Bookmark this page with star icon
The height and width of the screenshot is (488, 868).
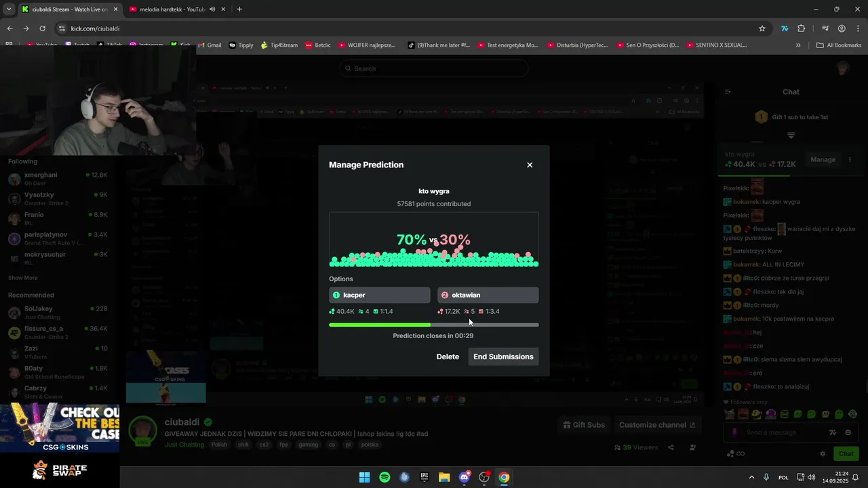762,28
